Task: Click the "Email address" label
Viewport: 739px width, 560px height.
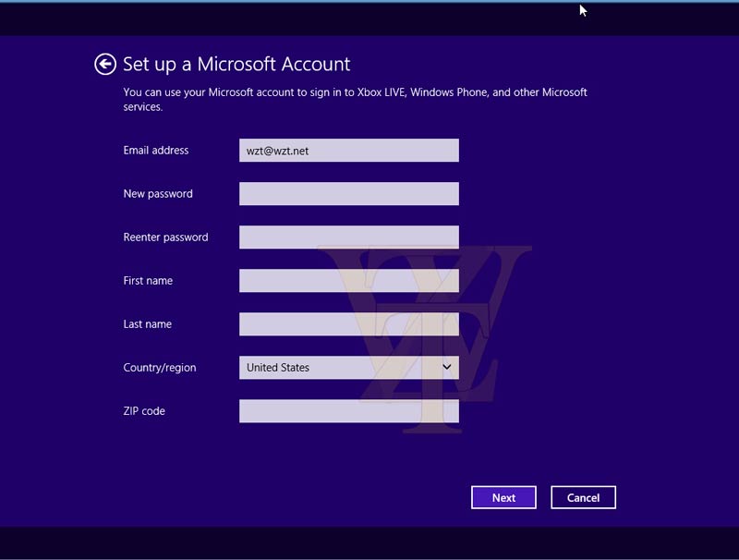Action: pos(156,151)
